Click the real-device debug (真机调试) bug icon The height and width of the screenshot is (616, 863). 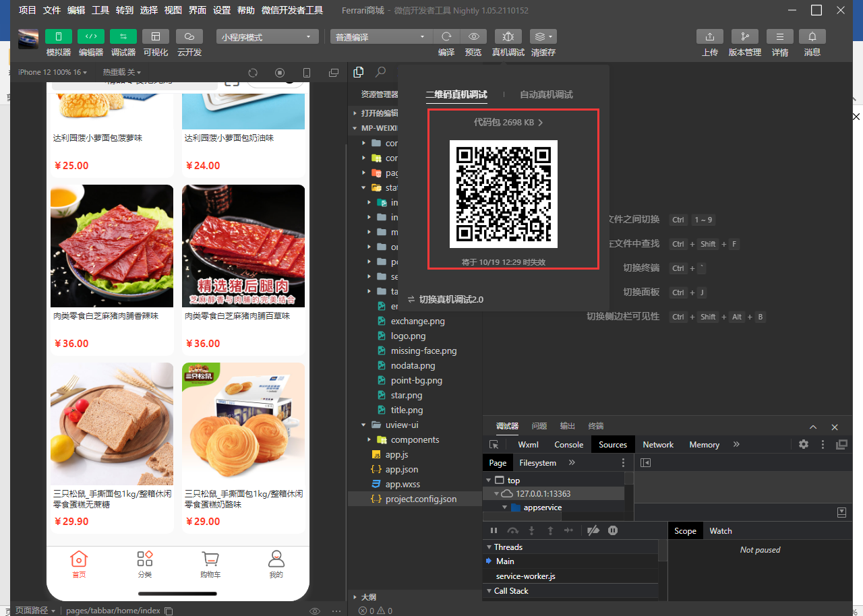[508, 36]
